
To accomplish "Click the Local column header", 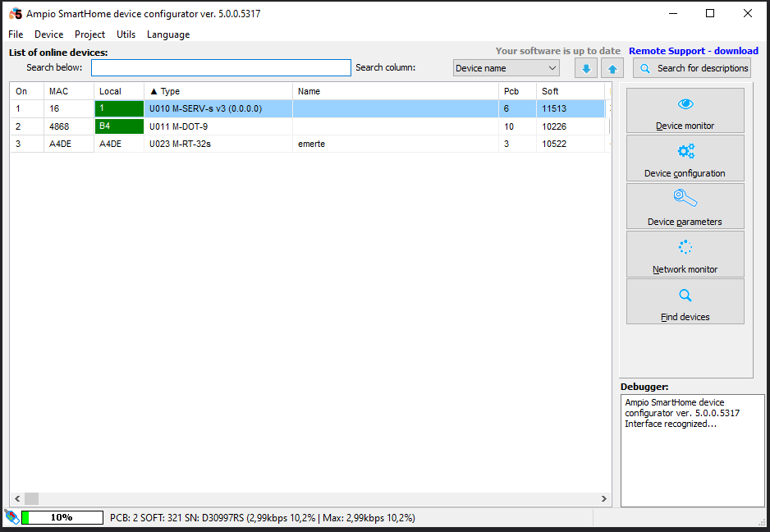I will tap(119, 91).
